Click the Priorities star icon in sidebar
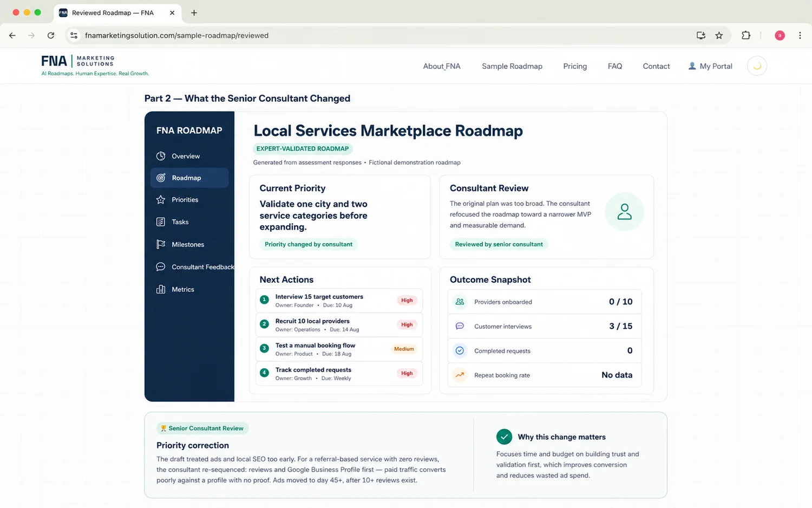812x508 pixels. 161,200
